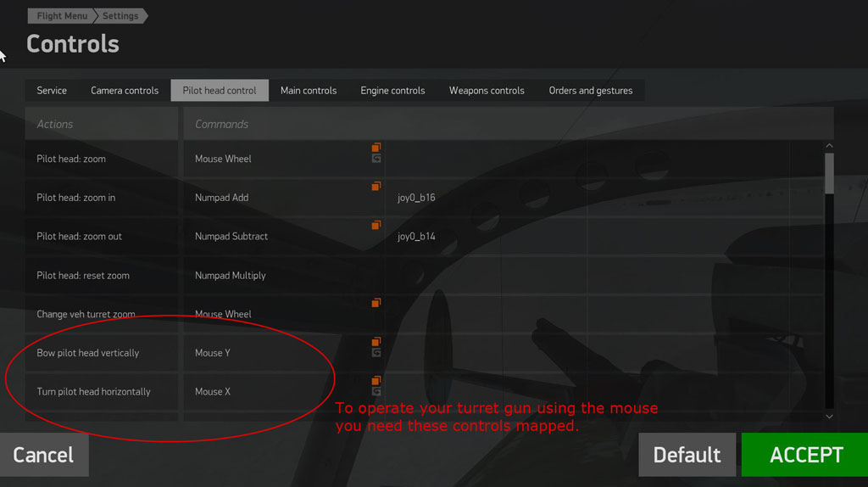This screenshot has height=487, width=868.
Task: Select joy0_b14 binding
Action: click(416, 236)
